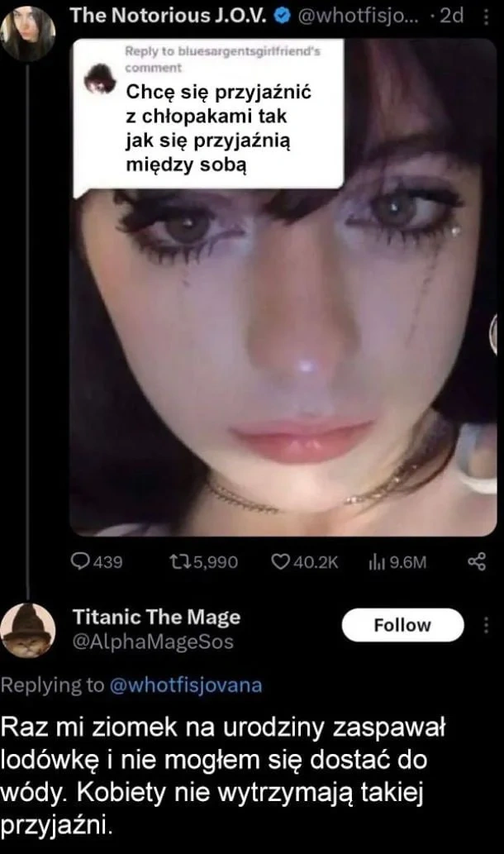The height and width of the screenshot is (854, 504).
Task: Tap the share icon below the image
Action: [x=477, y=561]
